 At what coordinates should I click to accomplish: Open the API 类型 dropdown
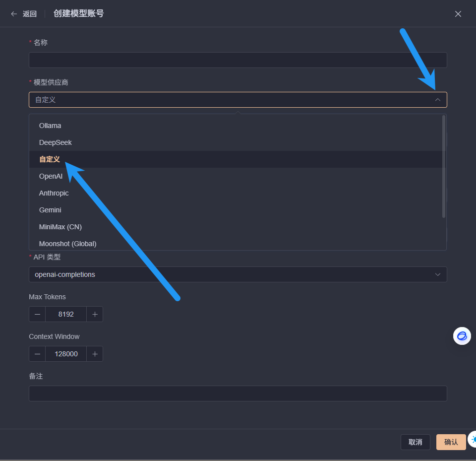click(x=238, y=274)
